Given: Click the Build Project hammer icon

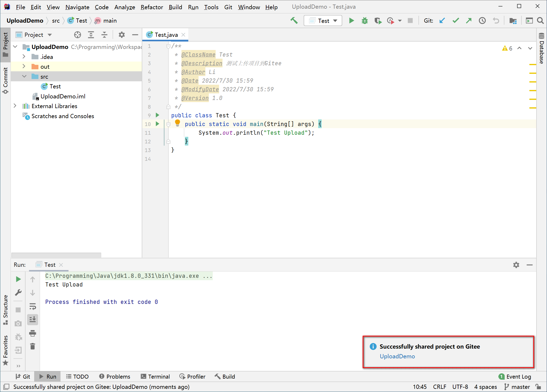Looking at the screenshot, I should point(294,21).
